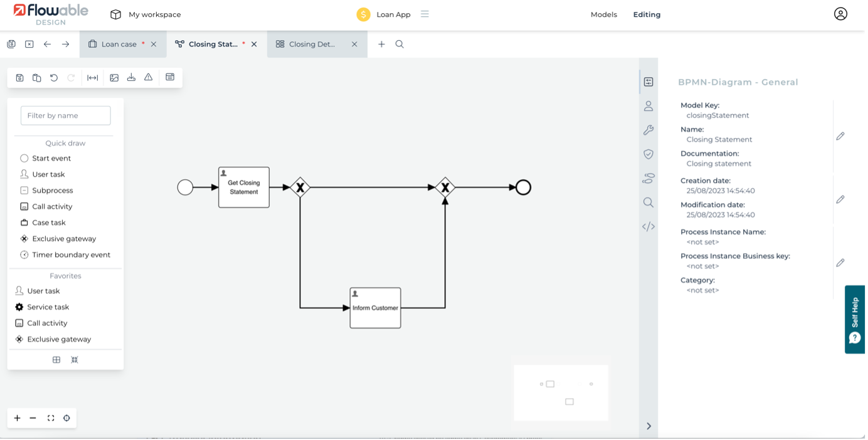Screen dimensions: 868x440
Task: Click the Filter by name input field
Action: [66, 115]
